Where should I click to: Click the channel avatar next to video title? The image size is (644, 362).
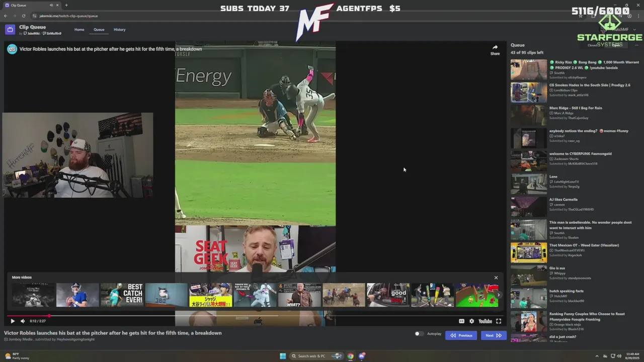tap(12, 49)
